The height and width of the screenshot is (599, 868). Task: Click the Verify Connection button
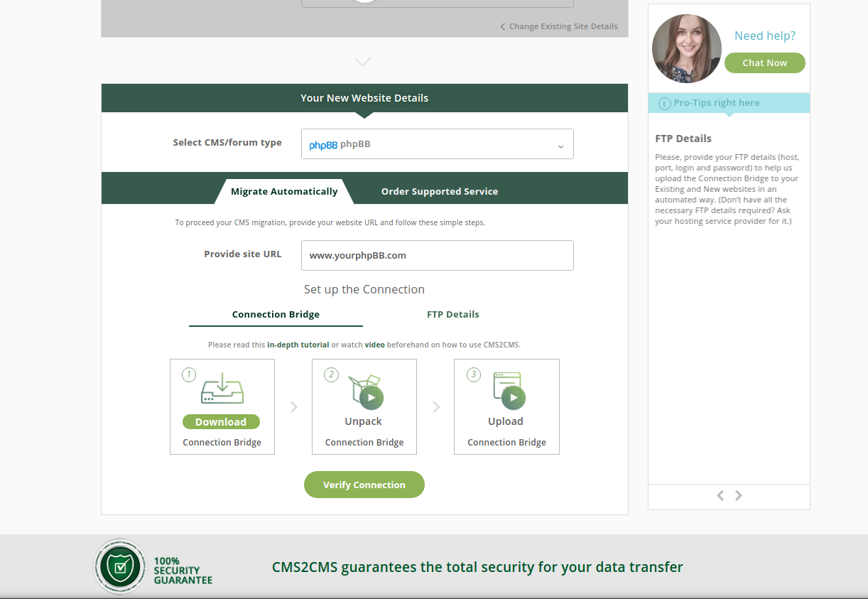point(364,485)
